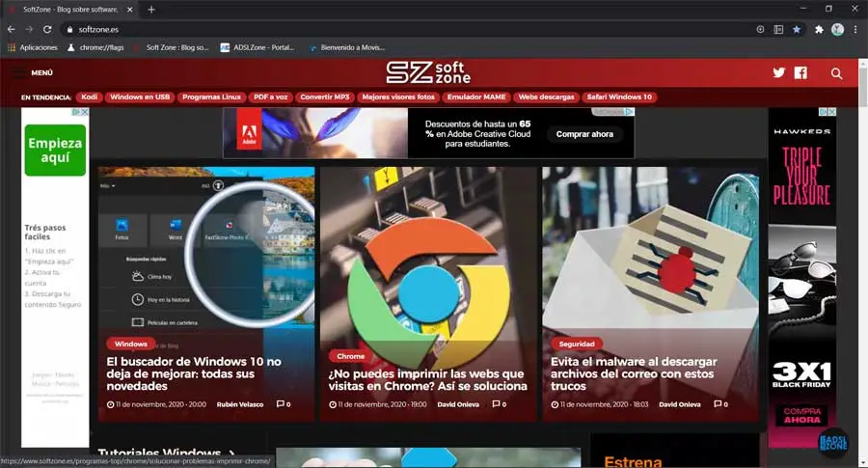Viewport: 868px width, 468px height.
Task: Open author David Onieva on Chrome article
Action: pyautogui.click(x=458, y=404)
